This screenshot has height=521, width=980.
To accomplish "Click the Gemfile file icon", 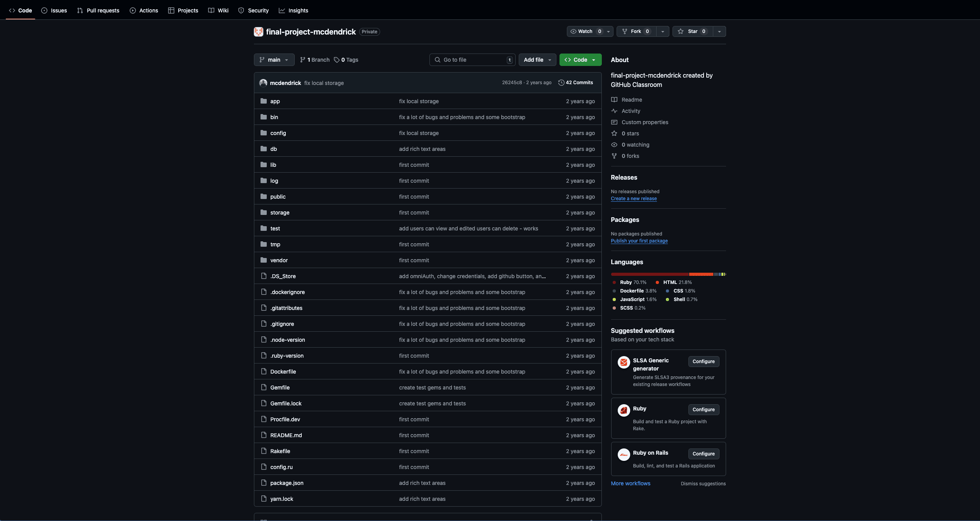I will [x=264, y=387].
